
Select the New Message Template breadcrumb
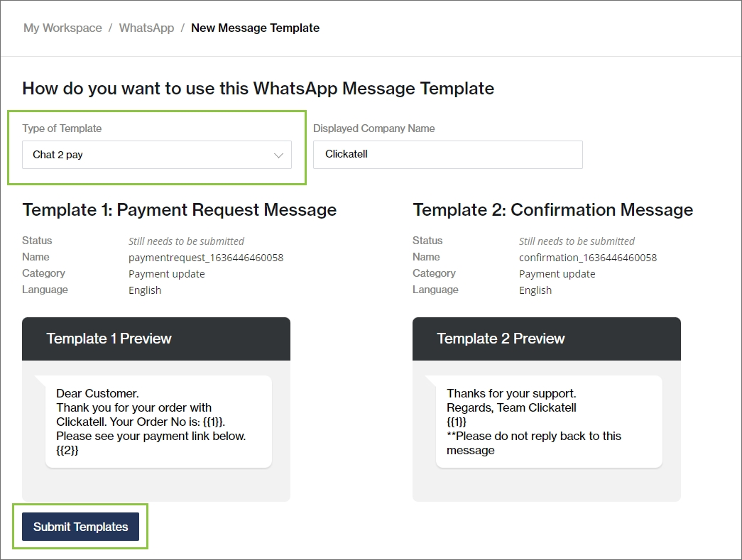[x=255, y=28]
